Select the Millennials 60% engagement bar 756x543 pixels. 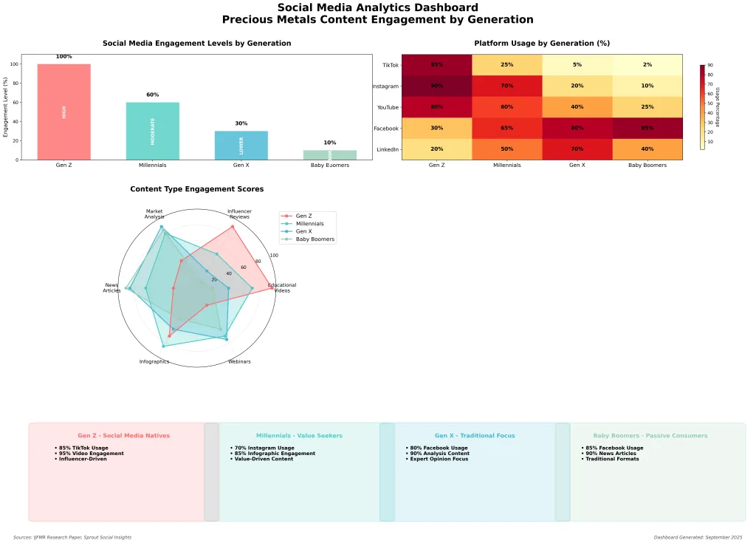[x=153, y=131]
